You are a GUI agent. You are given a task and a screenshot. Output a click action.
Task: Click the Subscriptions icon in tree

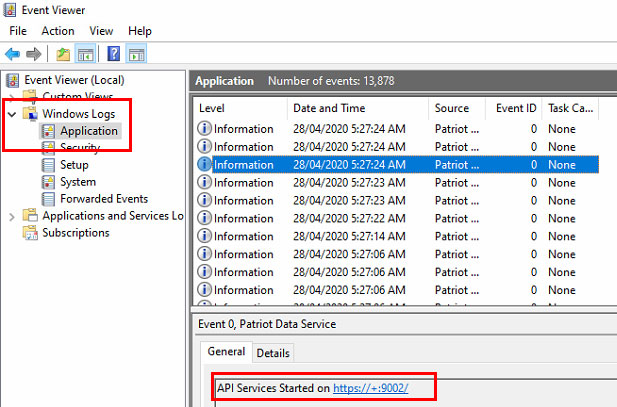30,233
